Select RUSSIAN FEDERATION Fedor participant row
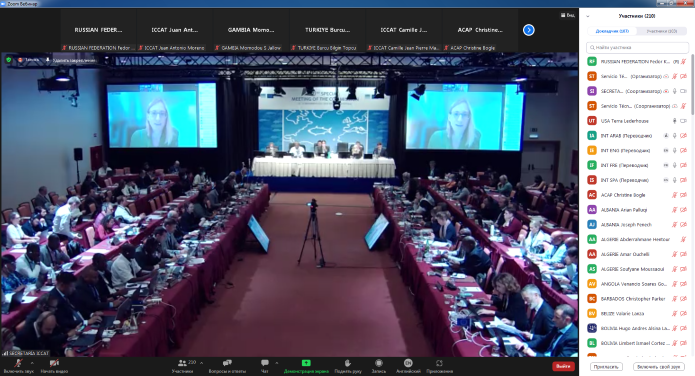This screenshot has width=695, height=376. (637, 62)
